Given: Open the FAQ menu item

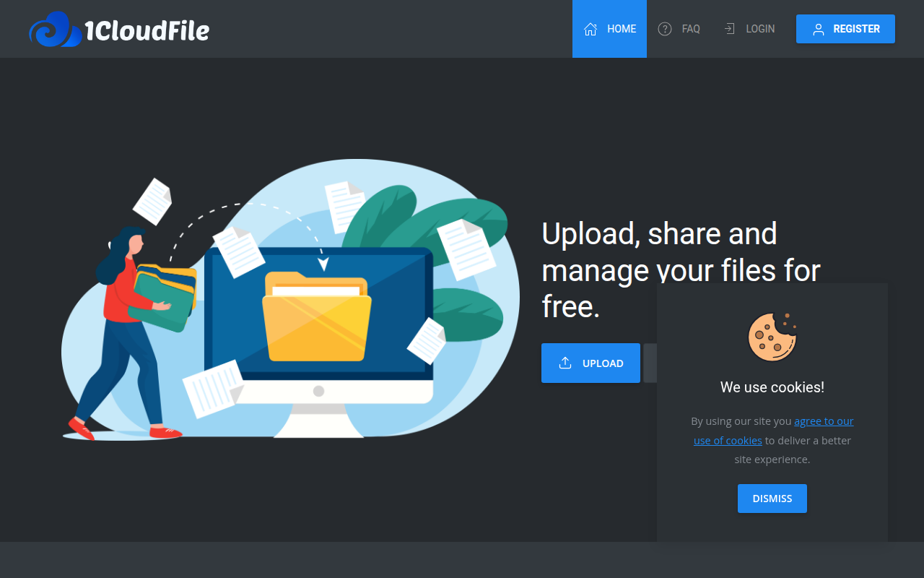Looking at the screenshot, I should pos(679,29).
